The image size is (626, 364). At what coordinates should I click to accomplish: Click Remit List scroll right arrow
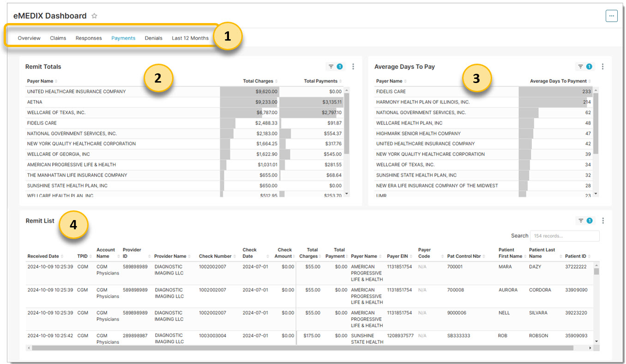pyautogui.click(x=590, y=348)
